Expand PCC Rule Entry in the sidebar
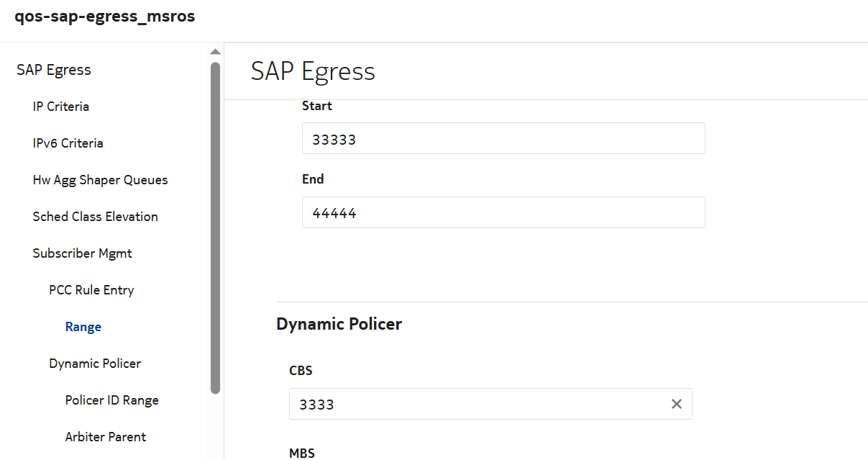The image size is (868, 460). pyautogui.click(x=91, y=290)
